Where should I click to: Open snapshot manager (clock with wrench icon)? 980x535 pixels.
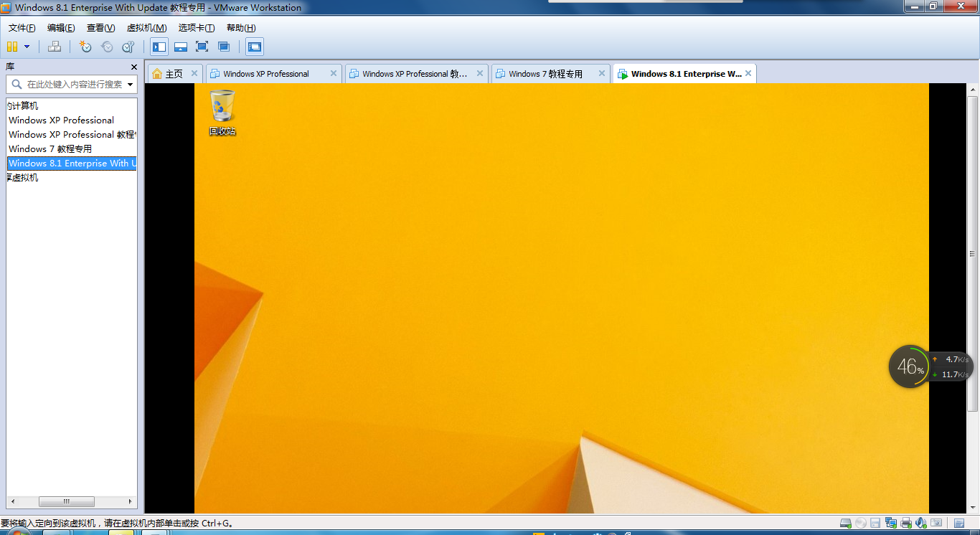128,47
